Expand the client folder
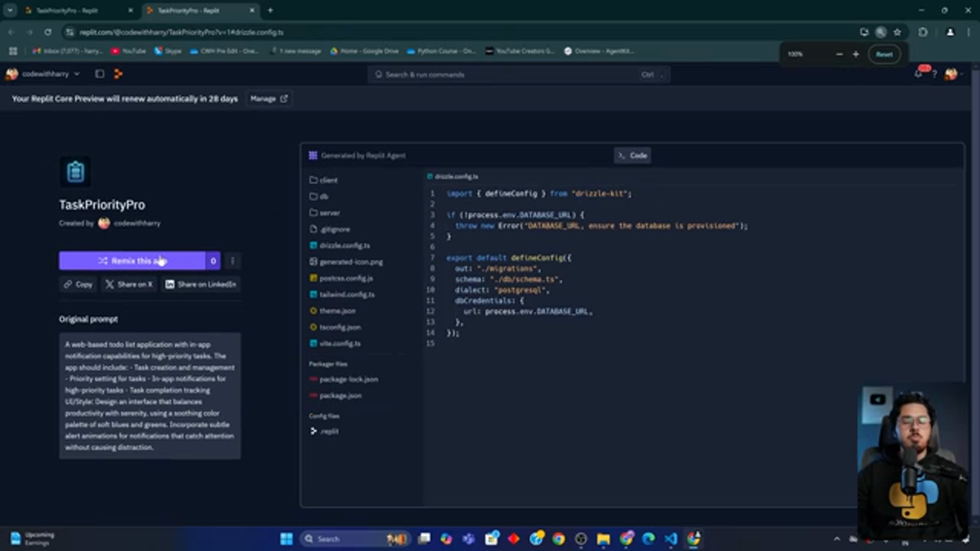 [x=323, y=181]
